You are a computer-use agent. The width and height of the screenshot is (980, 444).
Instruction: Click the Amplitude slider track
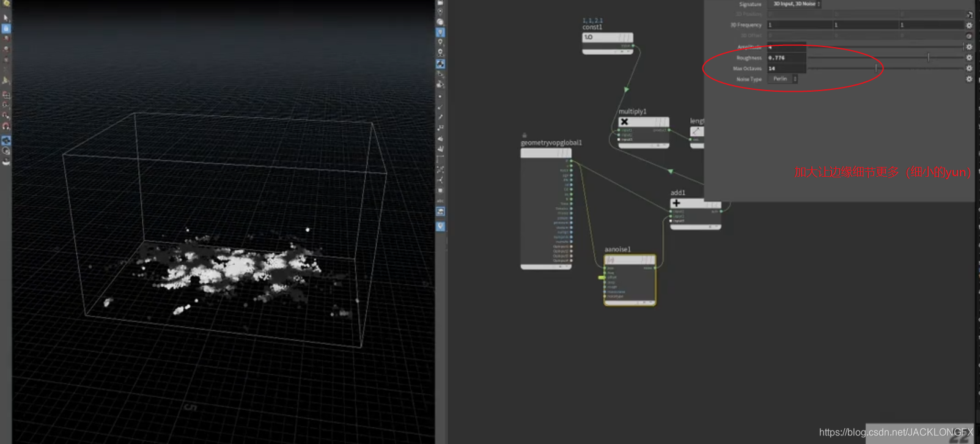tap(885, 46)
